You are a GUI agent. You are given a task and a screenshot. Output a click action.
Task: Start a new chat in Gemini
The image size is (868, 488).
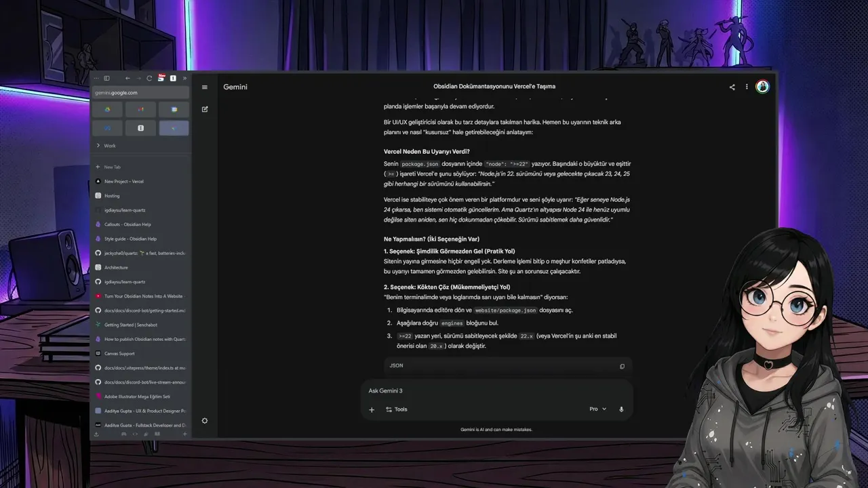[x=205, y=108]
